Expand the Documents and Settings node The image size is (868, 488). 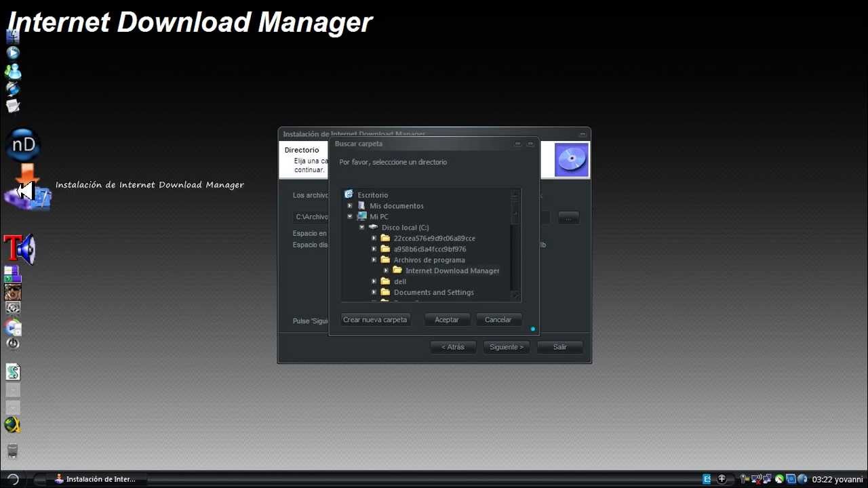click(x=374, y=293)
